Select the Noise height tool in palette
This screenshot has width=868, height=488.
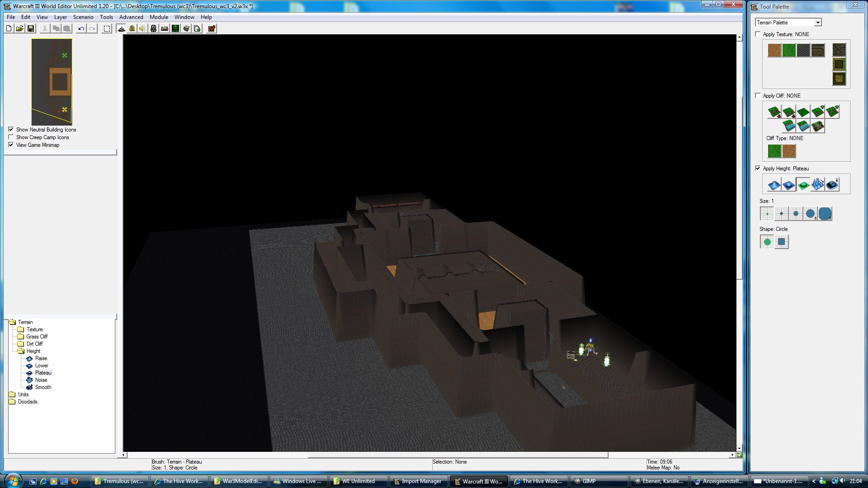tap(817, 184)
